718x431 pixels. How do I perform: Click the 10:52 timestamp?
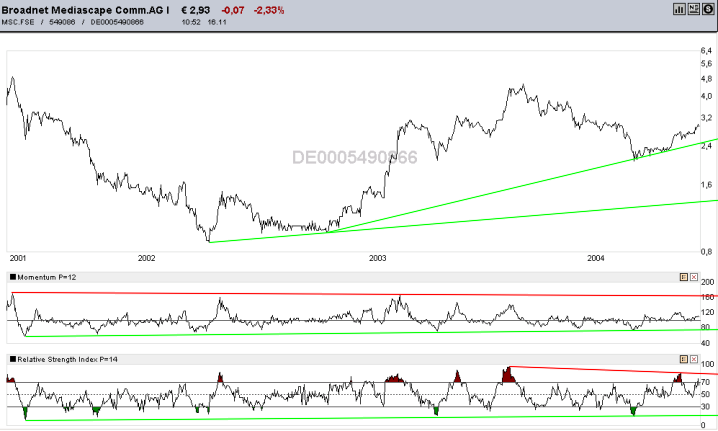click(x=191, y=22)
